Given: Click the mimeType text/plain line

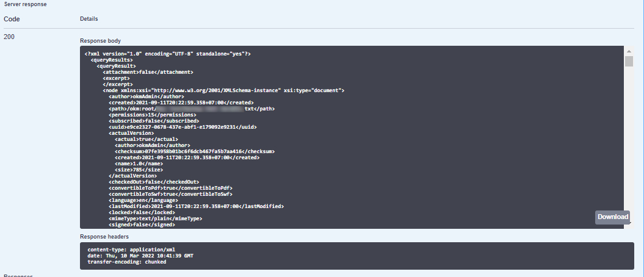Looking at the screenshot, I should point(155,218).
